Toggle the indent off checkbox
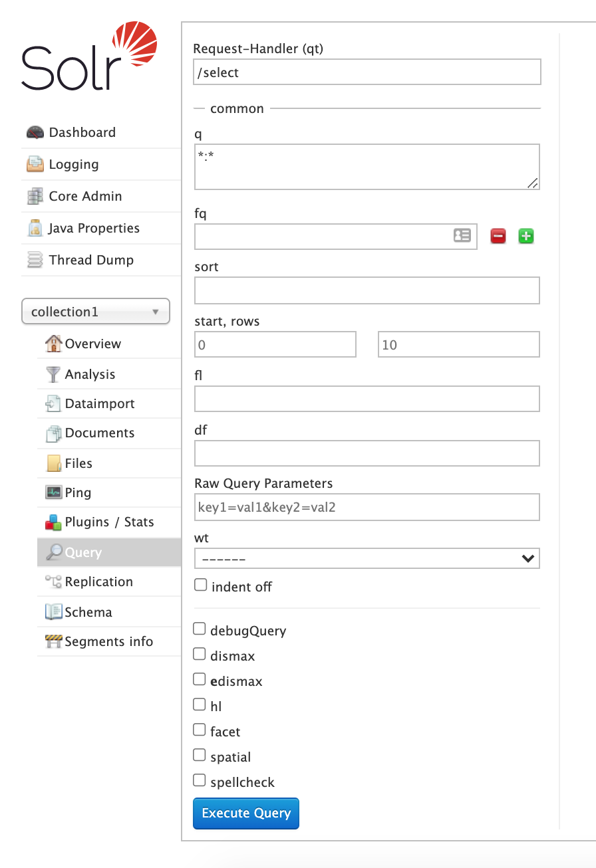This screenshot has width=596, height=868. pyautogui.click(x=200, y=586)
